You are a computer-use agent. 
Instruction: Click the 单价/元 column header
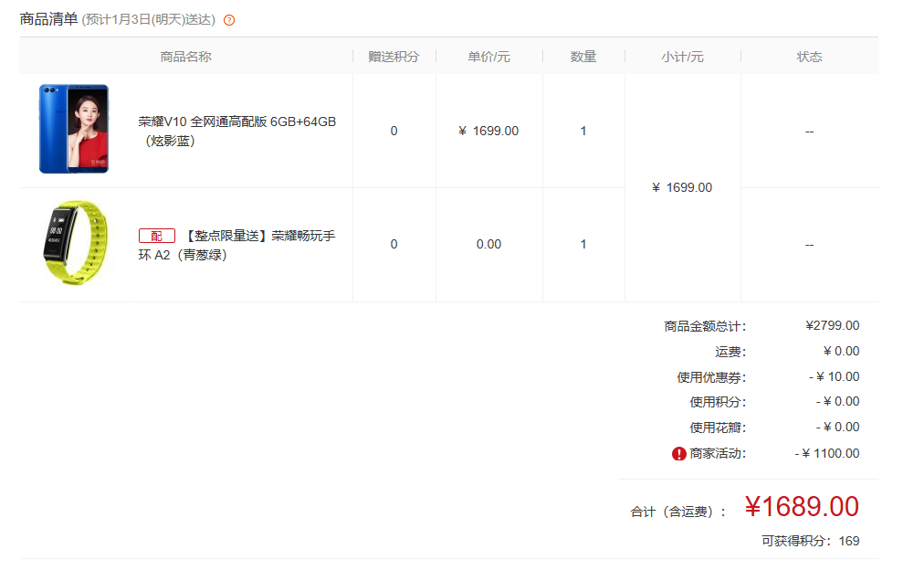[x=488, y=57]
